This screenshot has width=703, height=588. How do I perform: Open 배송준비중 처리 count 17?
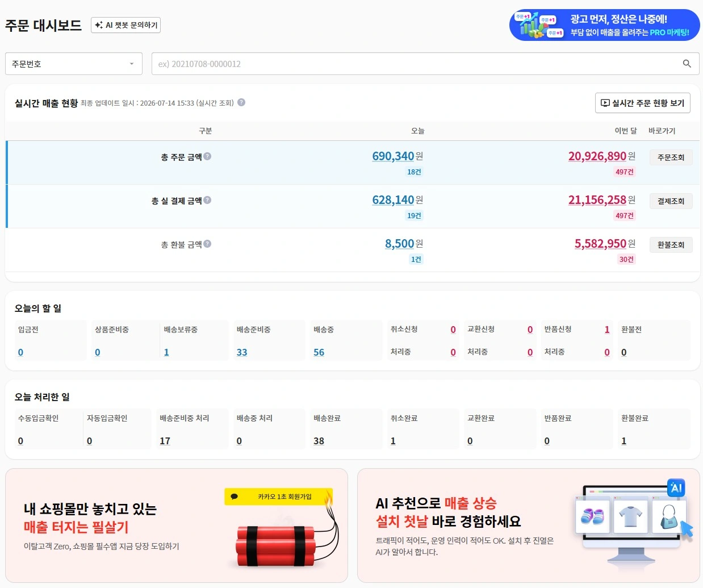pyautogui.click(x=165, y=441)
